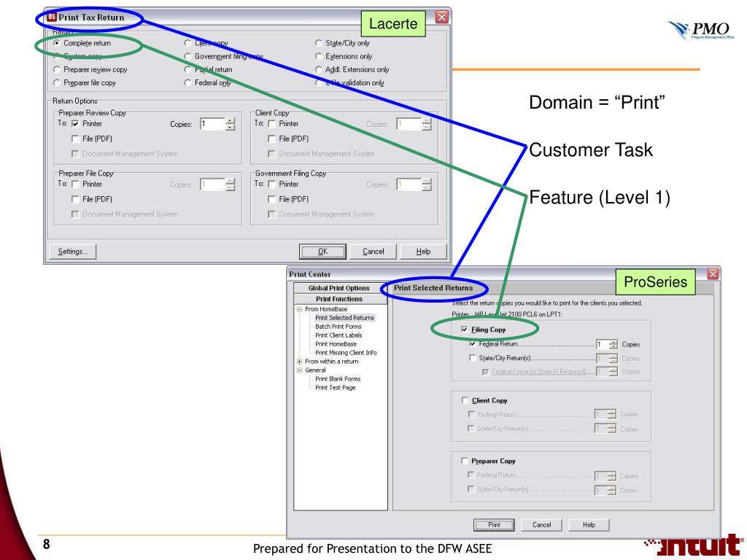The image size is (747, 560).
Task: Uncheck the Filing Copy checkbox
Action: click(x=465, y=330)
